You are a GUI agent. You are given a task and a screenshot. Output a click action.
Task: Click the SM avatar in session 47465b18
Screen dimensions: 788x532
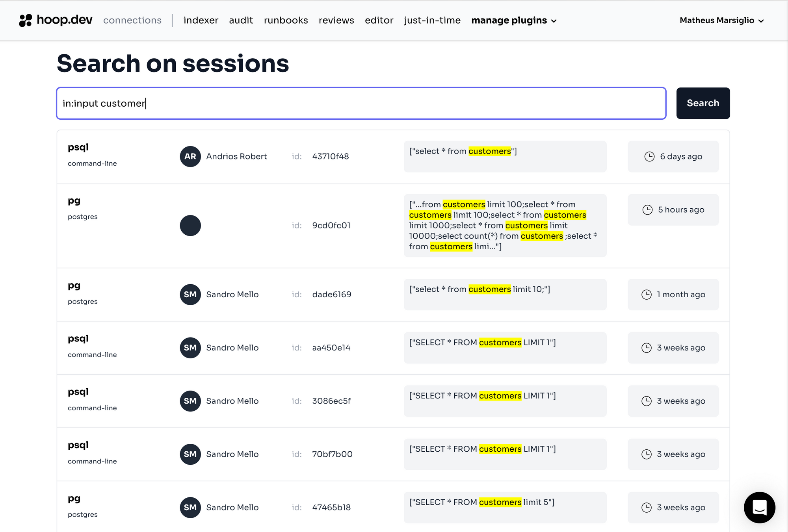[190, 508]
